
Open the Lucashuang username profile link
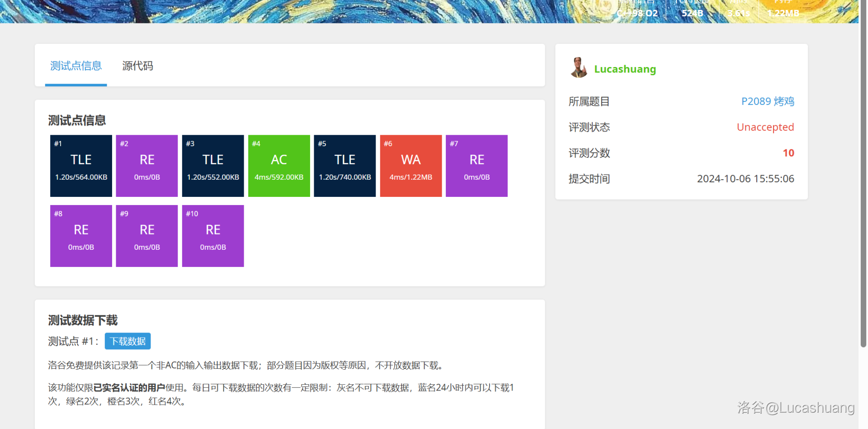coord(625,69)
